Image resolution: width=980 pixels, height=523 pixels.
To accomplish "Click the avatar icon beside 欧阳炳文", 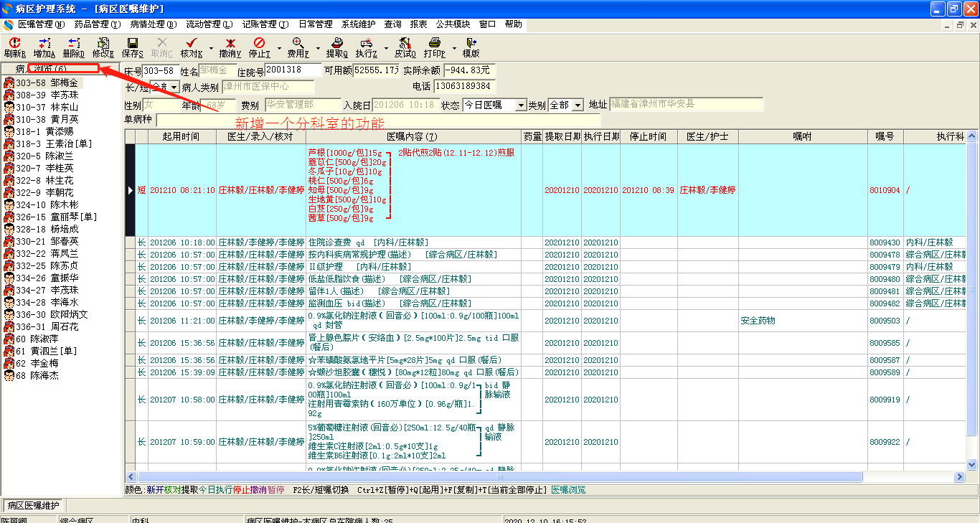I will (9, 315).
